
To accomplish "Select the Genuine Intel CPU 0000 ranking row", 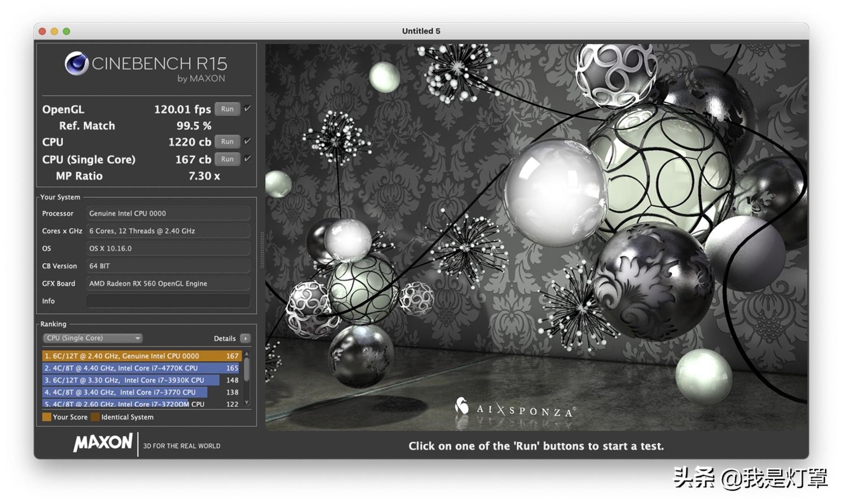I will [142, 356].
